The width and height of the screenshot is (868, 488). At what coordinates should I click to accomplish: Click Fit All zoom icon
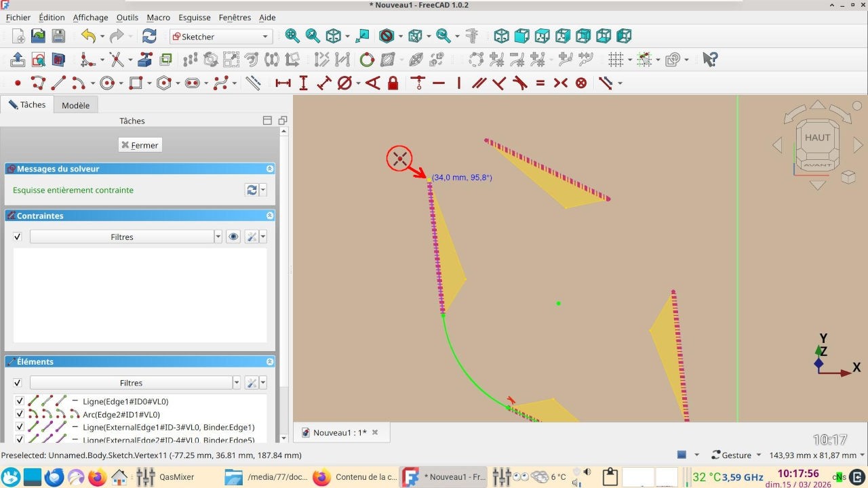pyautogui.click(x=292, y=36)
